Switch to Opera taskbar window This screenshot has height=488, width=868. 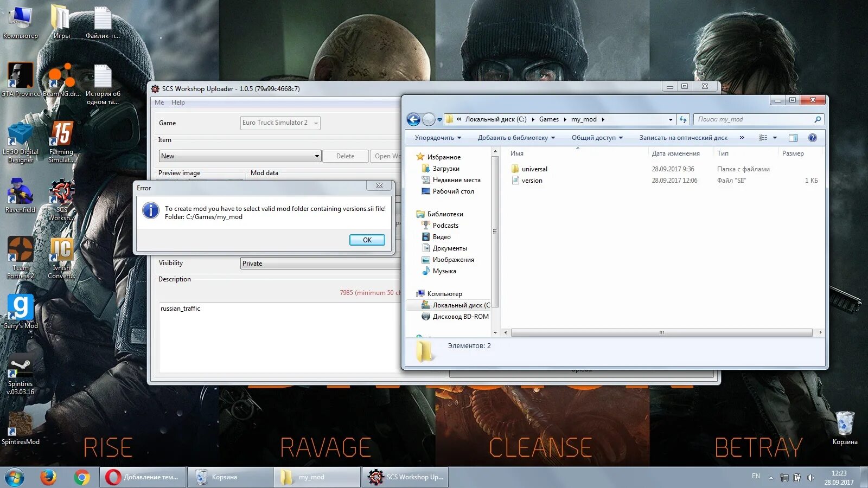[x=143, y=477]
